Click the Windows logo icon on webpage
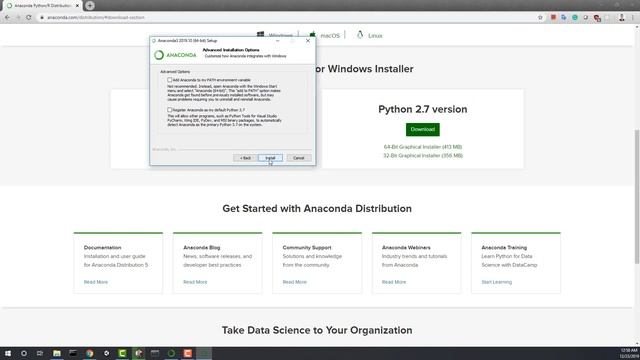Viewport: 640px width, 360px height. (260, 34)
